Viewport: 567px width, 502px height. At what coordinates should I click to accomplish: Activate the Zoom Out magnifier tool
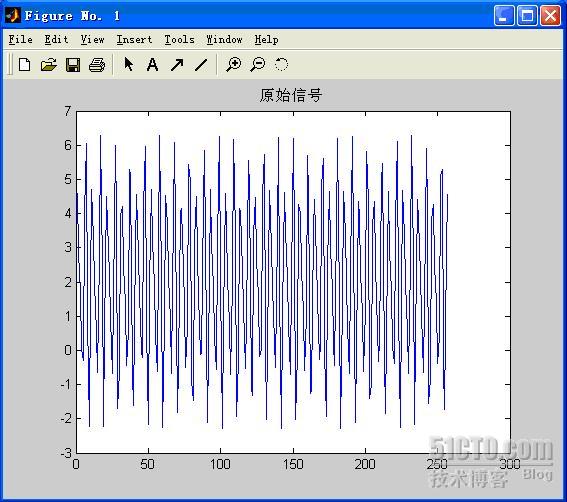point(257,65)
